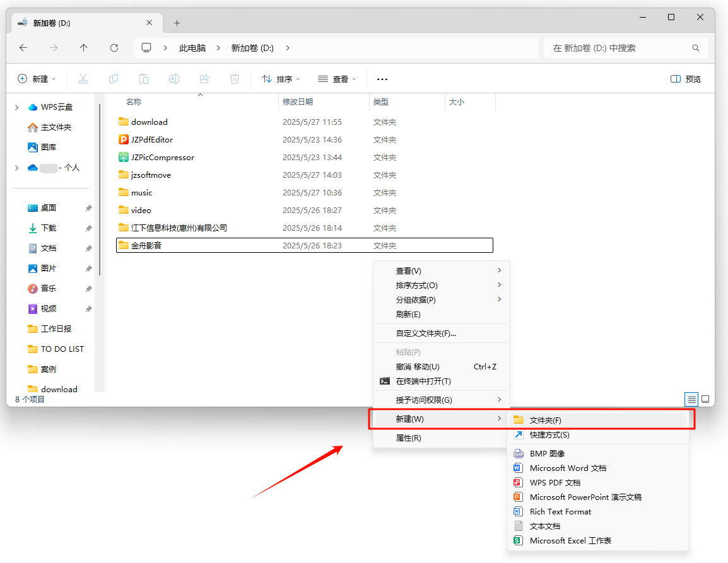Click the Cut scissors icon in toolbar

83,79
